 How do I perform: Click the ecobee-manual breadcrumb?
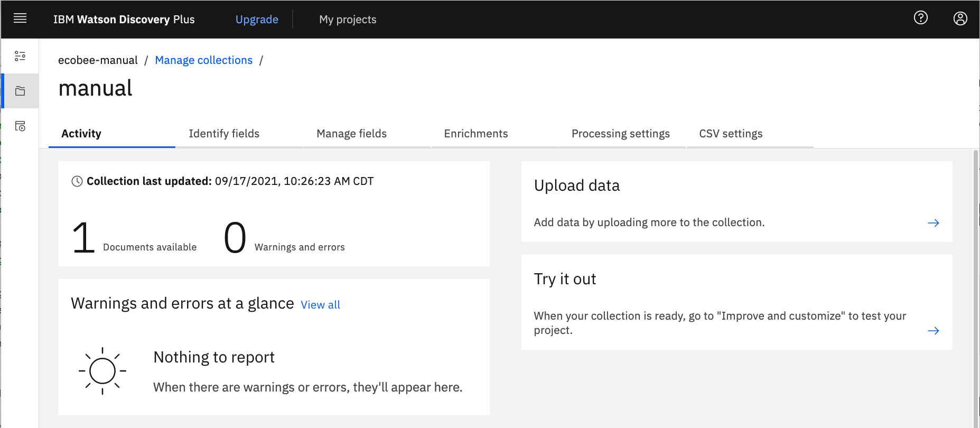tap(98, 60)
